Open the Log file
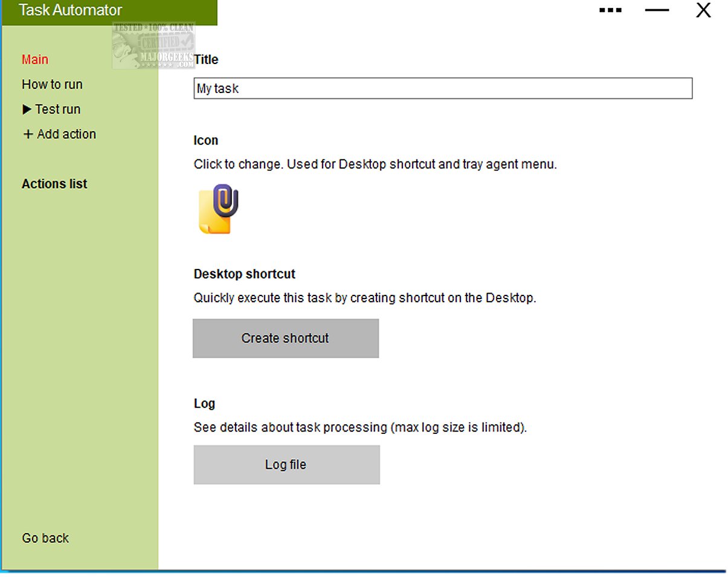 [x=286, y=465]
